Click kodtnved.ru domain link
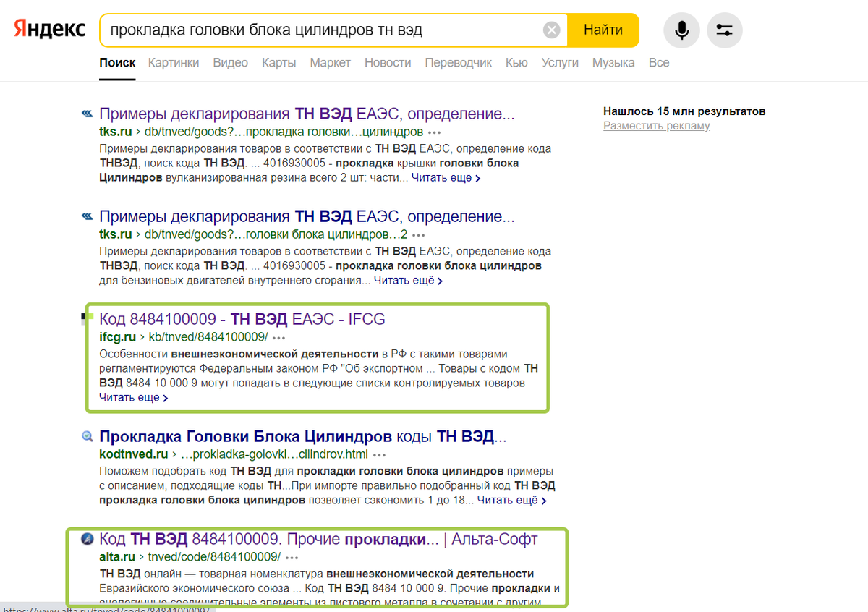868x612 pixels. pyautogui.click(x=134, y=455)
